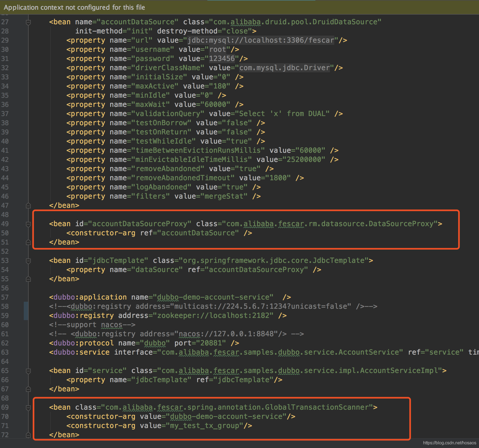Image resolution: width=479 pixels, height=448 pixels.
Task: Click the fold end marker on line 67
Action: point(28,389)
